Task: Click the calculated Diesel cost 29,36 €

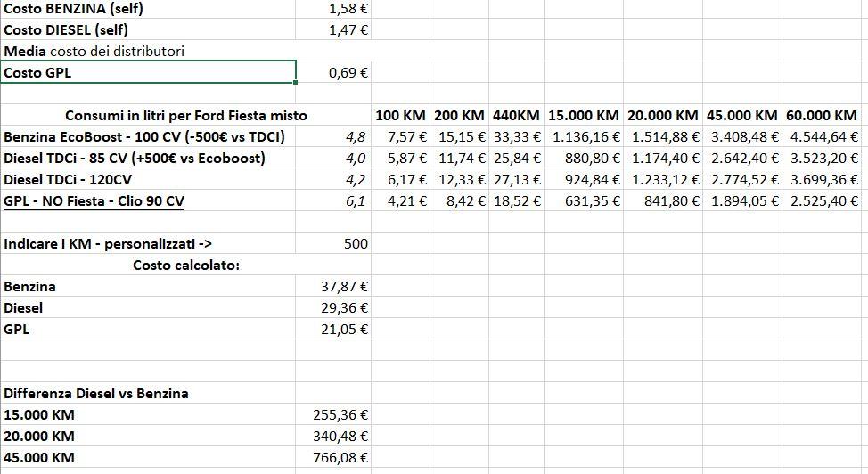Action: tap(333, 308)
